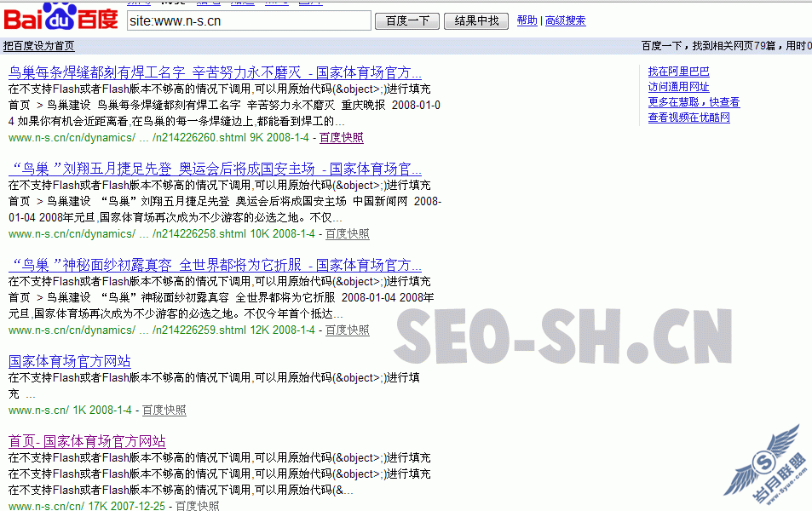This screenshot has height=511, width=812.
Task: Click the green URL ending n214226259.shtml 12K
Action: (162, 330)
